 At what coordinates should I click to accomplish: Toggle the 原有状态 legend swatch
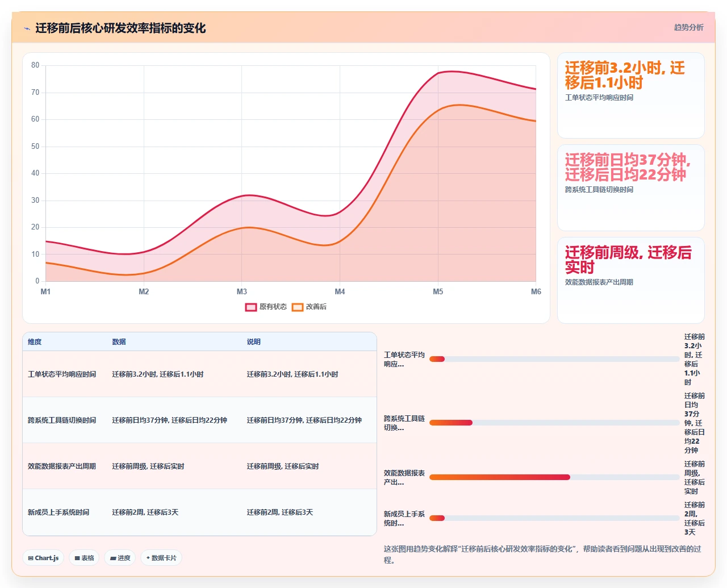point(251,307)
